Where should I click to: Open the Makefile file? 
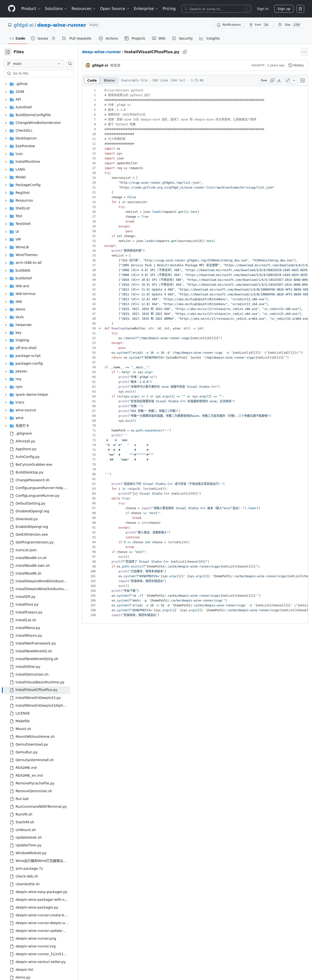(x=22, y=721)
